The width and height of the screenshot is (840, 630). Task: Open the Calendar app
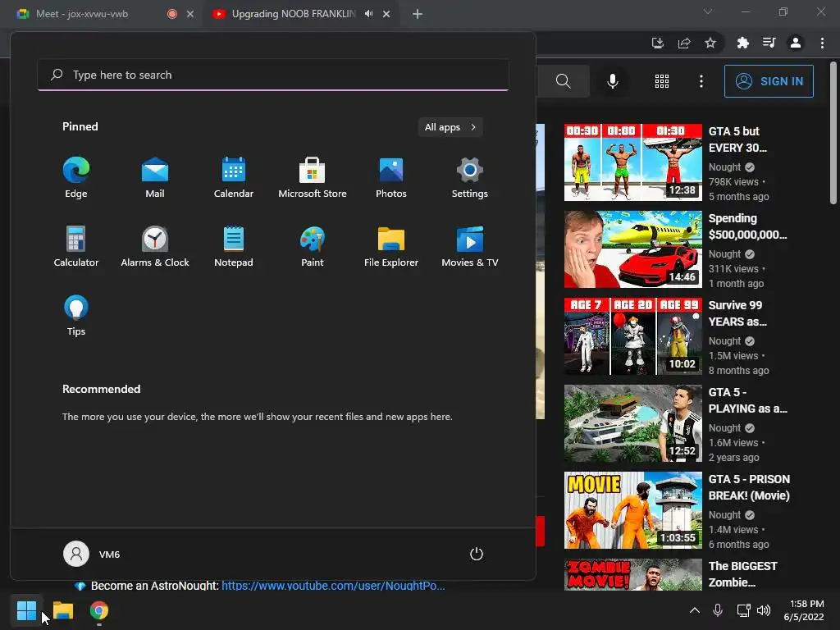click(234, 178)
